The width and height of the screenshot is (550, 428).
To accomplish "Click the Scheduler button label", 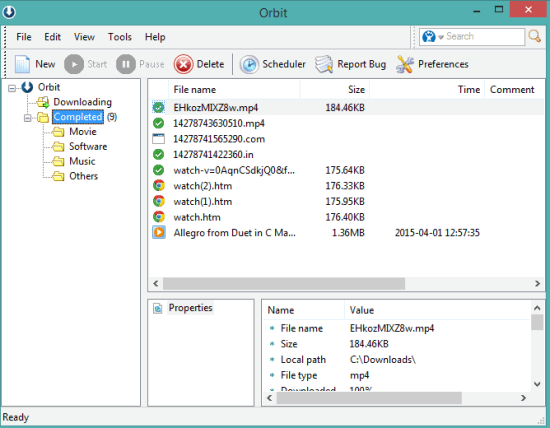I will pyautogui.click(x=284, y=64).
